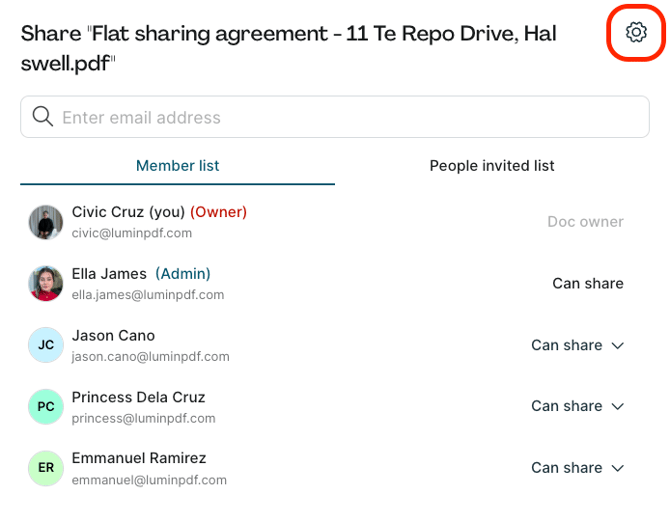670x522 pixels.
Task: Click Ella James's profile photo
Action: click(x=46, y=284)
